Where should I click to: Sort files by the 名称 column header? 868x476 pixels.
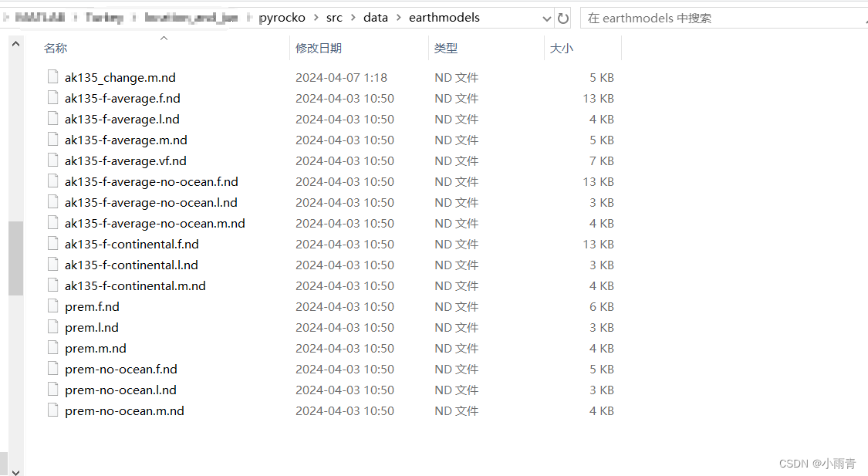tap(56, 48)
